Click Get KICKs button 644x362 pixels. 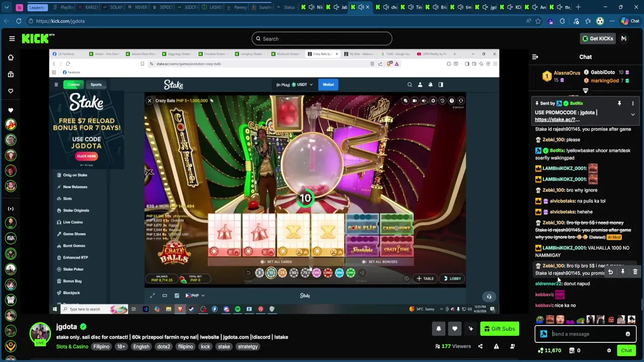[x=597, y=39]
